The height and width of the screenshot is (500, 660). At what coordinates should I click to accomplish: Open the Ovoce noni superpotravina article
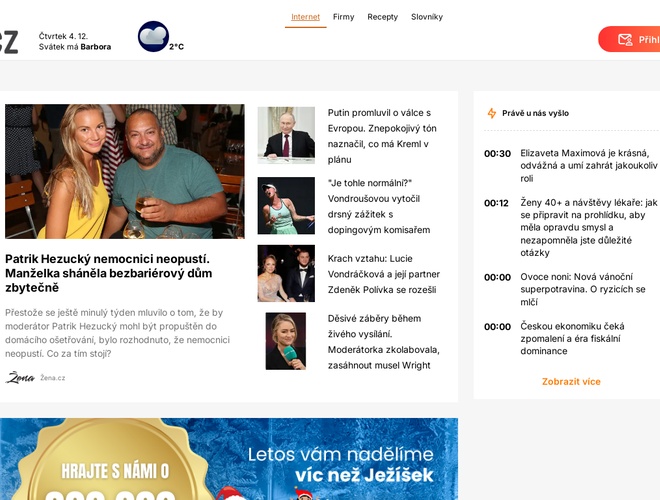pos(583,289)
